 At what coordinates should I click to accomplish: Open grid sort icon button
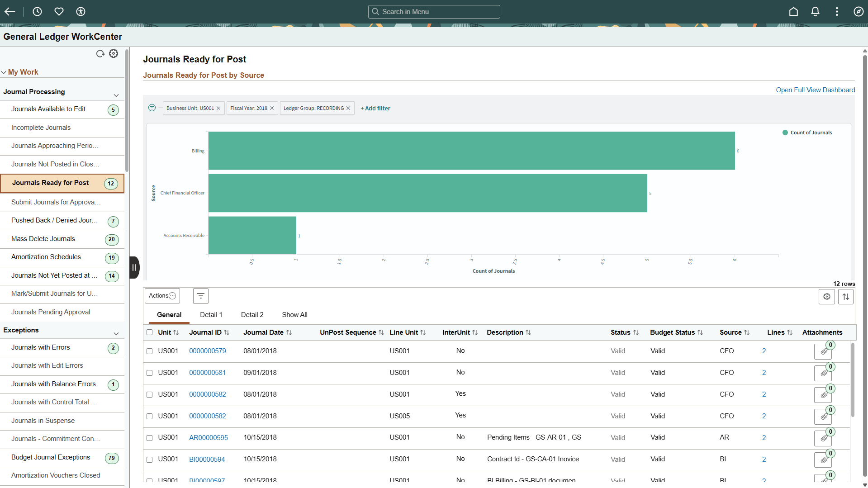(x=846, y=297)
